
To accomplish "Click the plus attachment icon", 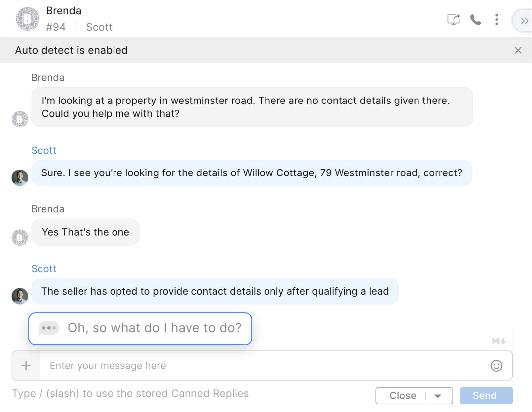I will [26, 366].
